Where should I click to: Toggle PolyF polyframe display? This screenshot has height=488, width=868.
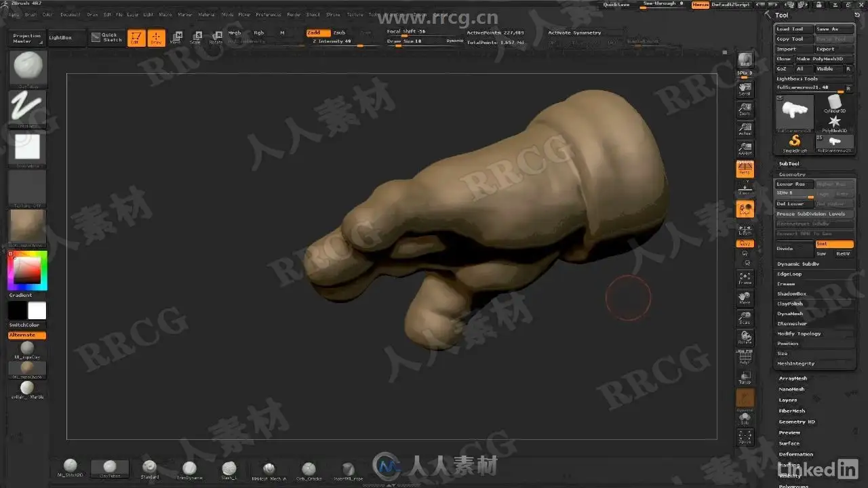point(745,358)
